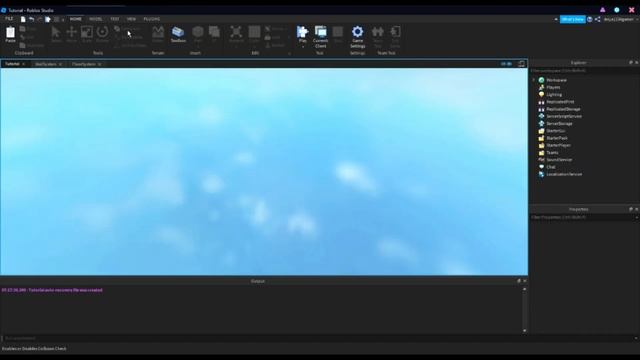640x360 pixels.
Task: Select ServerStorage in Explorer
Action: pos(559,123)
